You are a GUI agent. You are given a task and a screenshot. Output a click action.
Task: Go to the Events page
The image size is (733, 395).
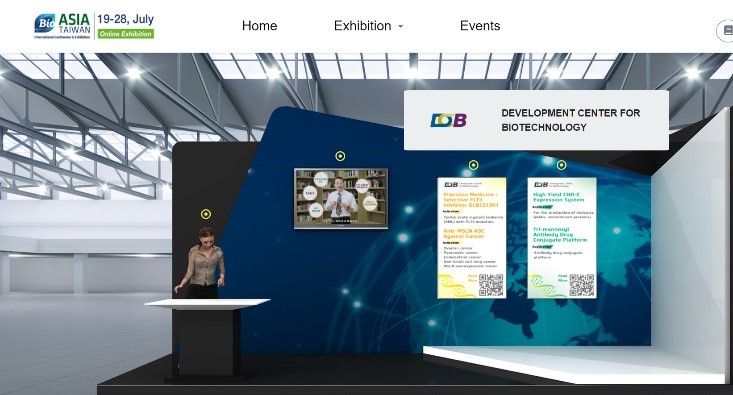pyautogui.click(x=480, y=26)
